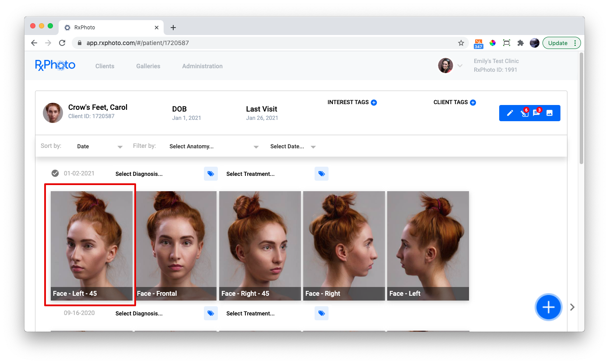The height and width of the screenshot is (364, 609).
Task: Open the Administration menu
Action: coord(203,66)
